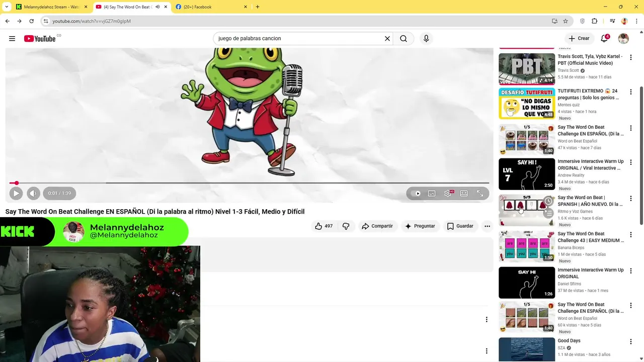
Task: Open the notifications bell
Action: [x=605, y=39]
